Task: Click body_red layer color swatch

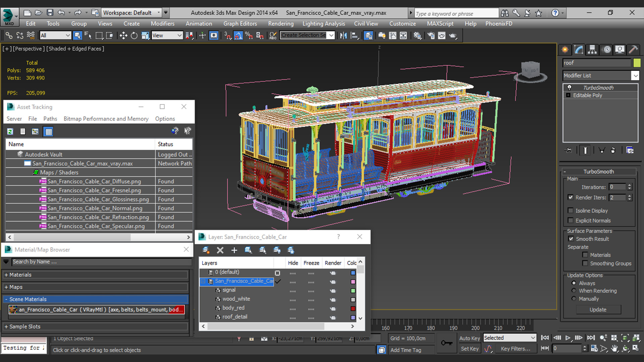Action: (x=353, y=308)
